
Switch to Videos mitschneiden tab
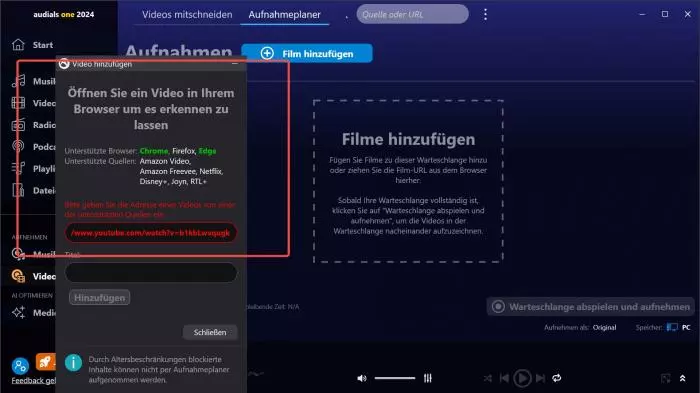pyautogui.click(x=187, y=14)
